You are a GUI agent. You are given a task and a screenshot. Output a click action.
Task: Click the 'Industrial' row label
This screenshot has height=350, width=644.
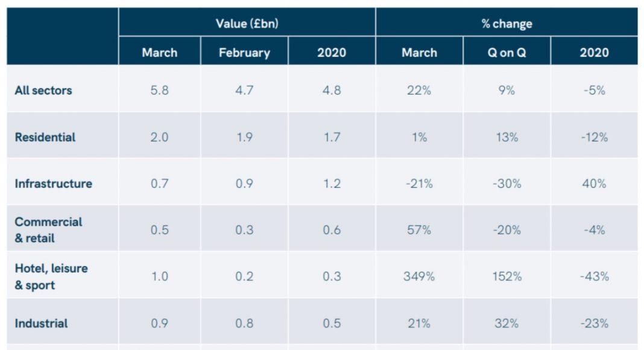click(x=42, y=323)
